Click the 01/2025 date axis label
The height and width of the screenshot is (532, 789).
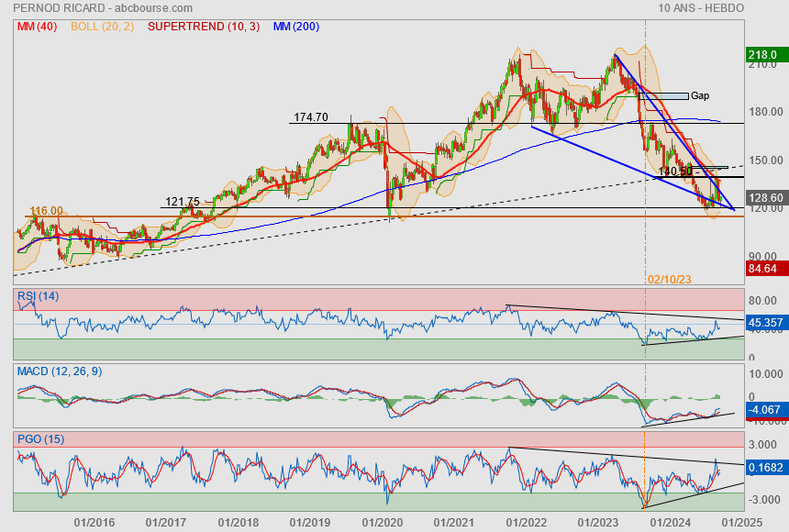[x=742, y=523]
